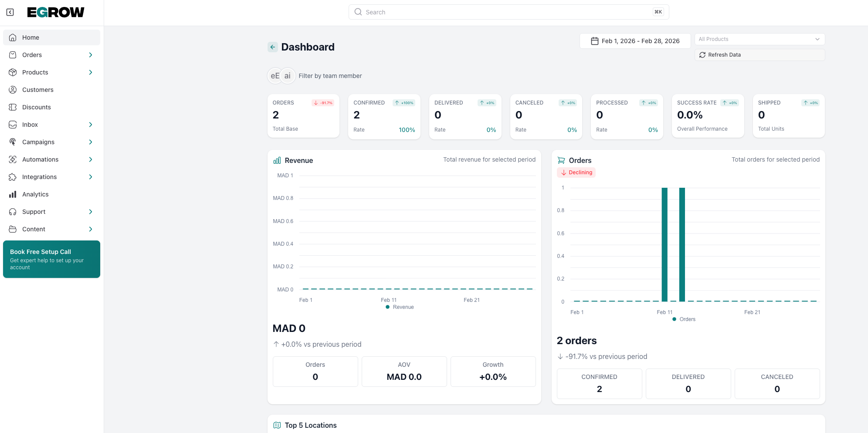Expand the Automations submenu chevron
The image size is (868, 433).
[x=91, y=159]
